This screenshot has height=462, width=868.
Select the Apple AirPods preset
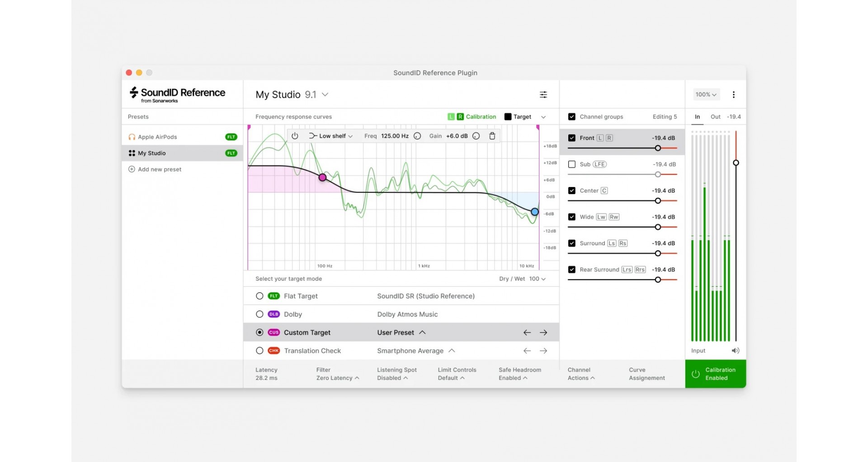183,137
